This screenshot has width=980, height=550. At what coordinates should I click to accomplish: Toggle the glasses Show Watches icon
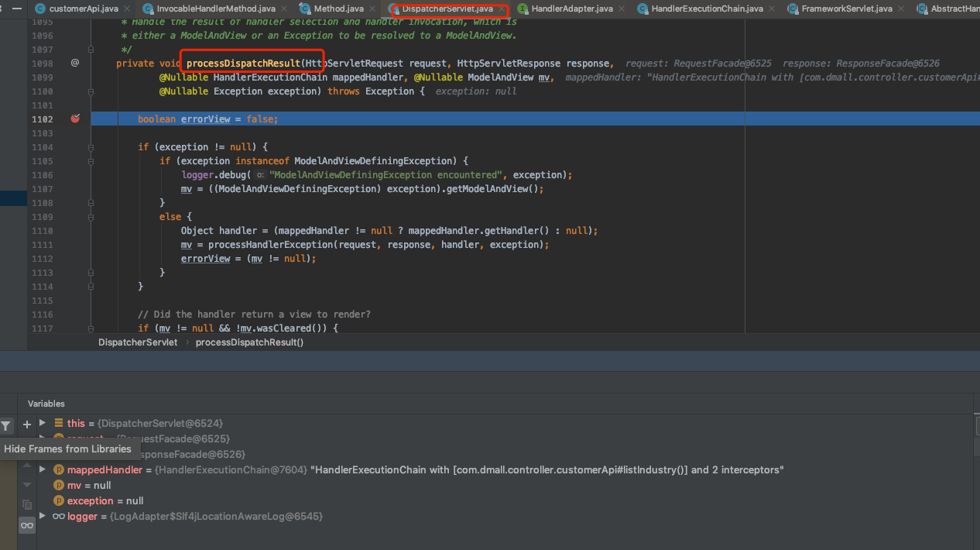(x=27, y=525)
